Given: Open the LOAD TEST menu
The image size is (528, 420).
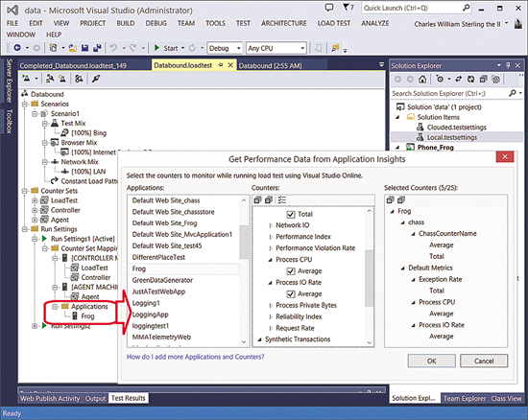Looking at the screenshot, I should tap(334, 23).
